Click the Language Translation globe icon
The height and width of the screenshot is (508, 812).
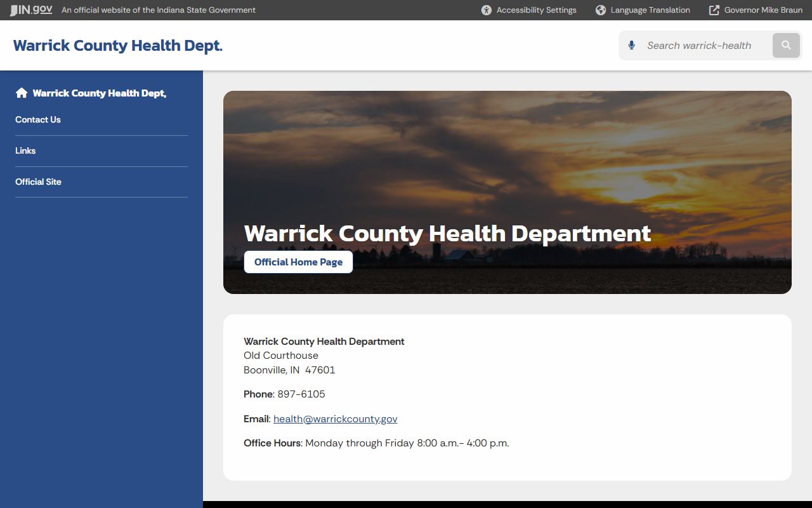(x=601, y=10)
